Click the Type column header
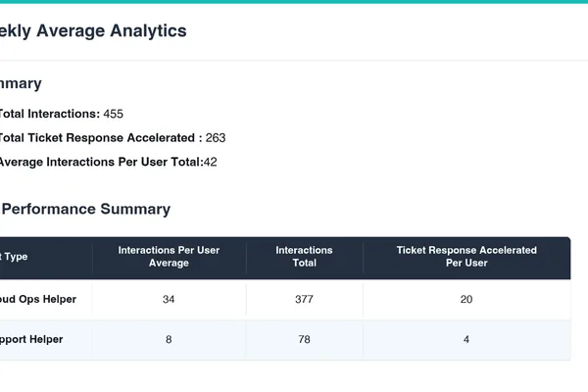This screenshot has width=588, height=392. point(14,257)
